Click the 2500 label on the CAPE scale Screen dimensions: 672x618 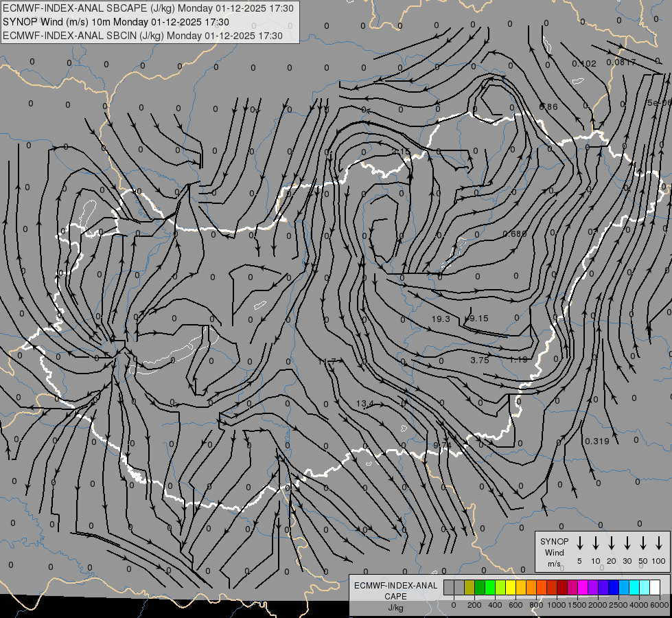618,605
